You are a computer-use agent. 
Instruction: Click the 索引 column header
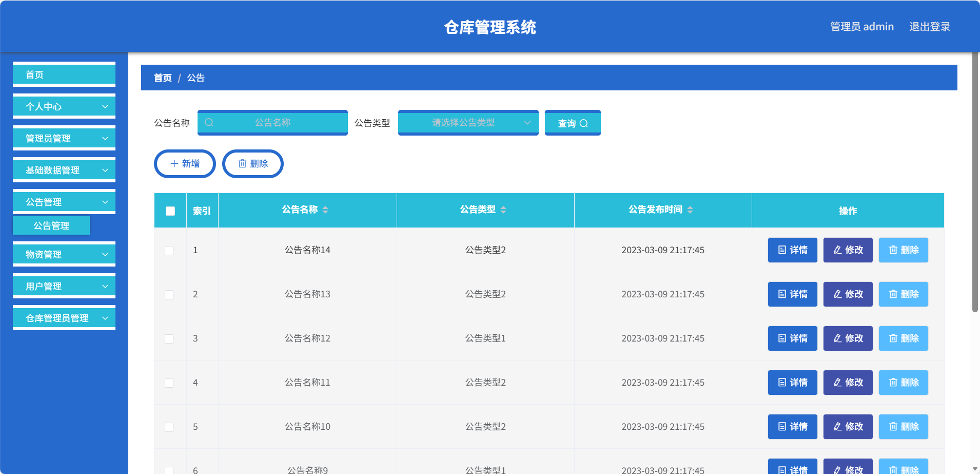point(202,211)
